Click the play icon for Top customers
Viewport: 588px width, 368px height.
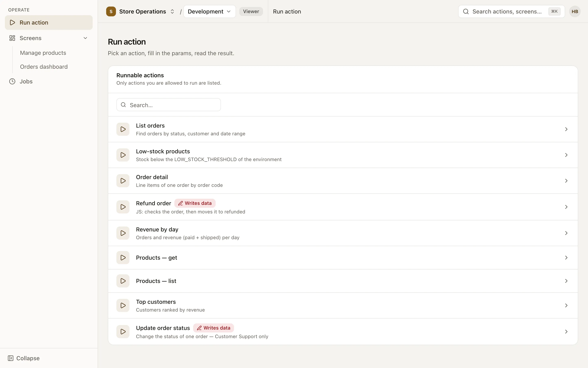[x=123, y=305]
